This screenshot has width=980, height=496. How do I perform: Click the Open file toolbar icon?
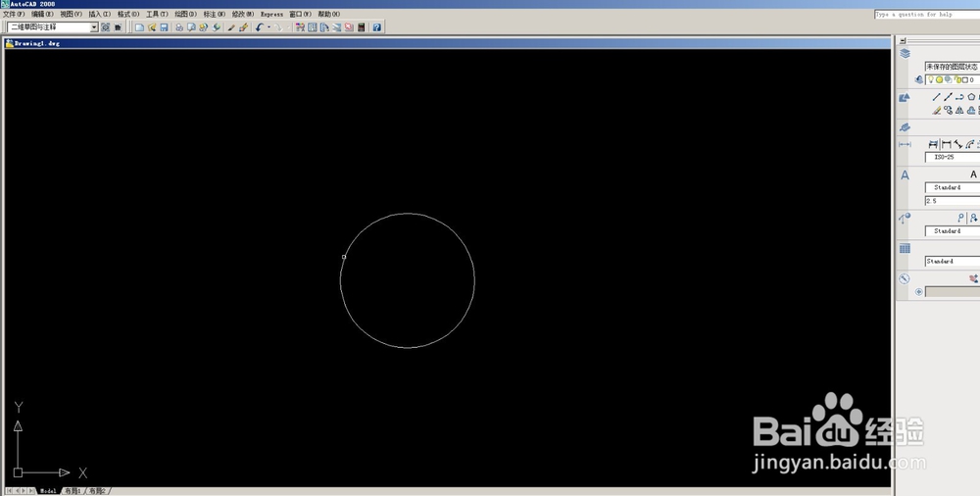pos(152,27)
